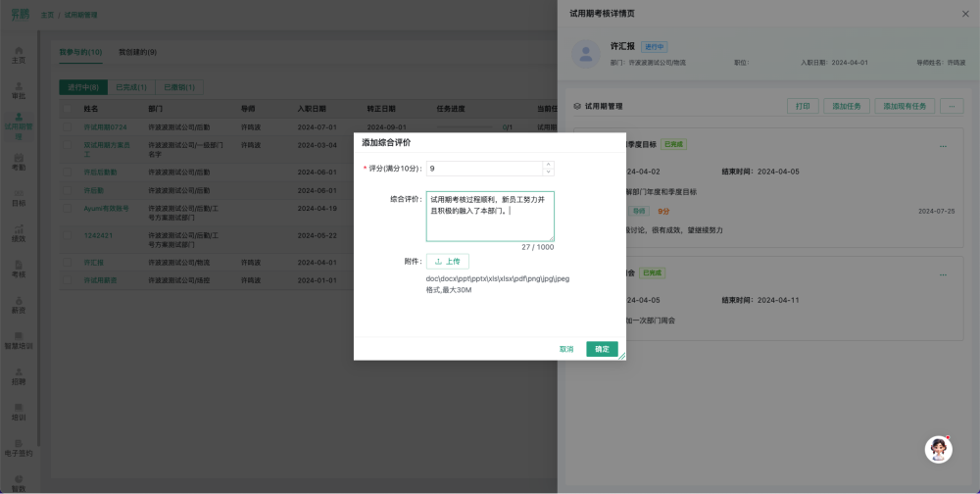Open the 薪资 salary sidebar icon

coord(19,304)
